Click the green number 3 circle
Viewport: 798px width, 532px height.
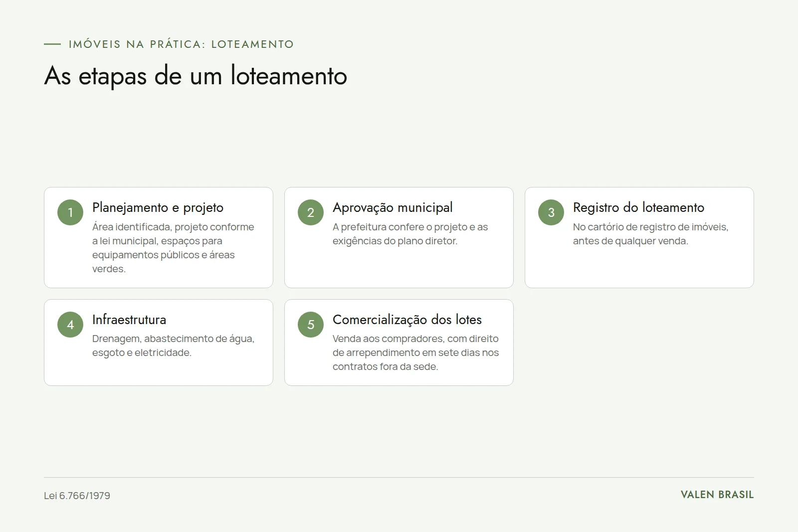coord(551,212)
